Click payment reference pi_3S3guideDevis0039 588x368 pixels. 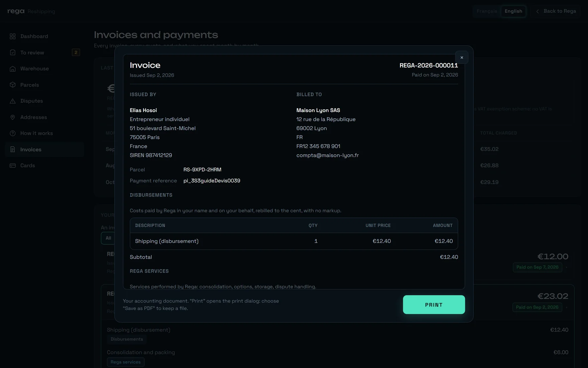coord(212,181)
